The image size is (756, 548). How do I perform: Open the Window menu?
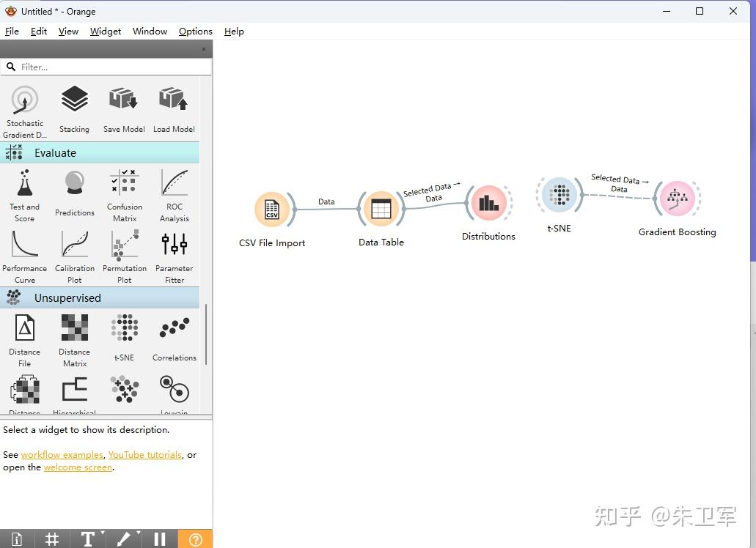150,32
